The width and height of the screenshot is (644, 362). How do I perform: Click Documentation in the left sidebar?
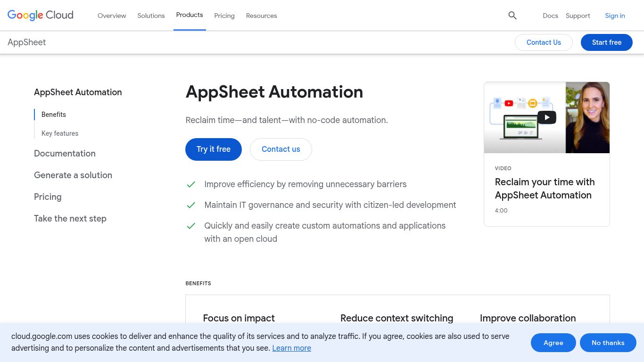(65, 153)
